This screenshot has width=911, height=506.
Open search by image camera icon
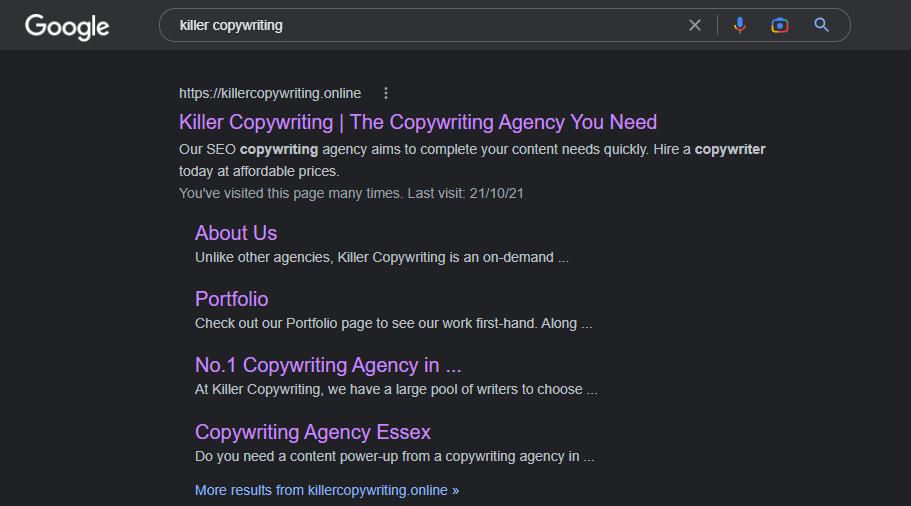pos(780,25)
